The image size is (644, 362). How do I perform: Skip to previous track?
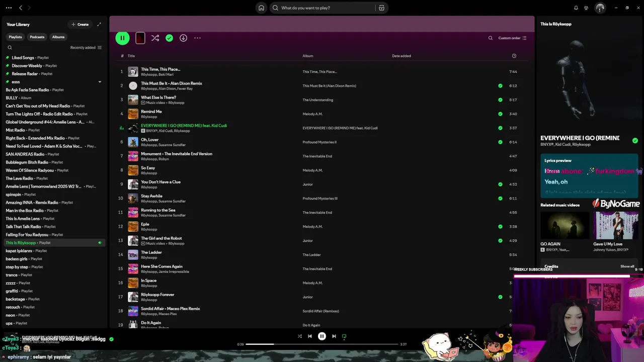click(x=310, y=336)
